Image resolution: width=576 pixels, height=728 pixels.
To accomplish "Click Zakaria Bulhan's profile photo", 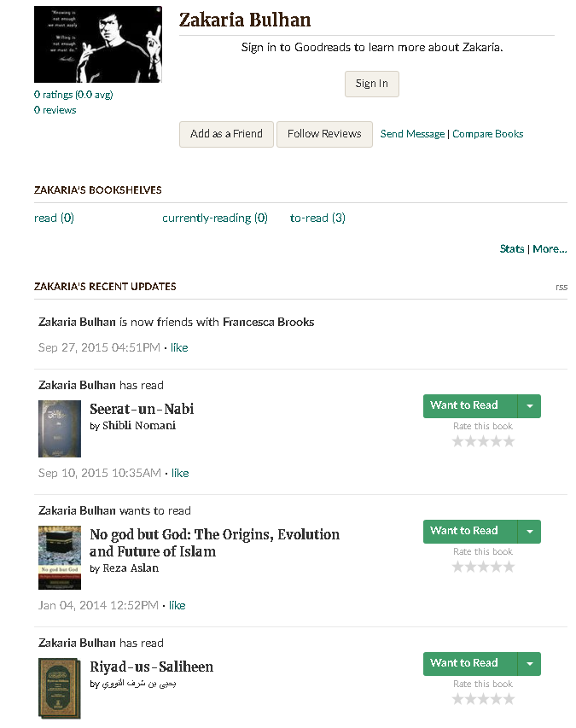I will [97, 44].
